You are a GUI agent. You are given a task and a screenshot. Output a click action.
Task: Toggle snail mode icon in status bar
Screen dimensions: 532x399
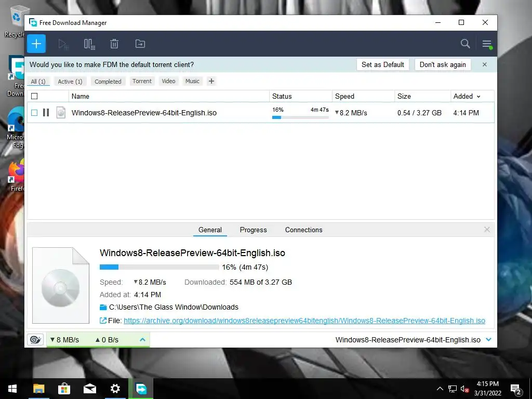pyautogui.click(x=36, y=340)
